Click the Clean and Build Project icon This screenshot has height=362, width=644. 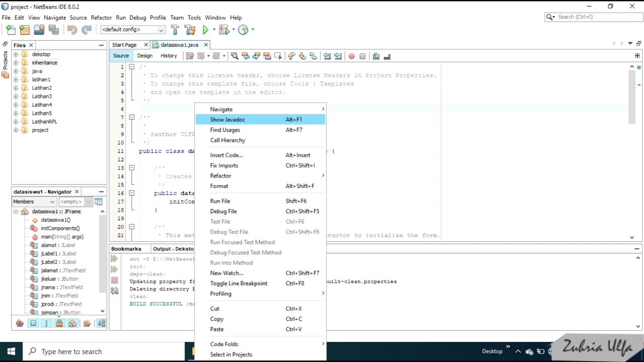(x=190, y=30)
